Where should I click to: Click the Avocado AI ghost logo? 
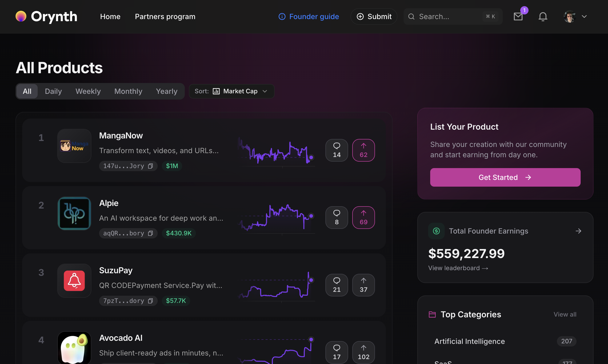74,348
